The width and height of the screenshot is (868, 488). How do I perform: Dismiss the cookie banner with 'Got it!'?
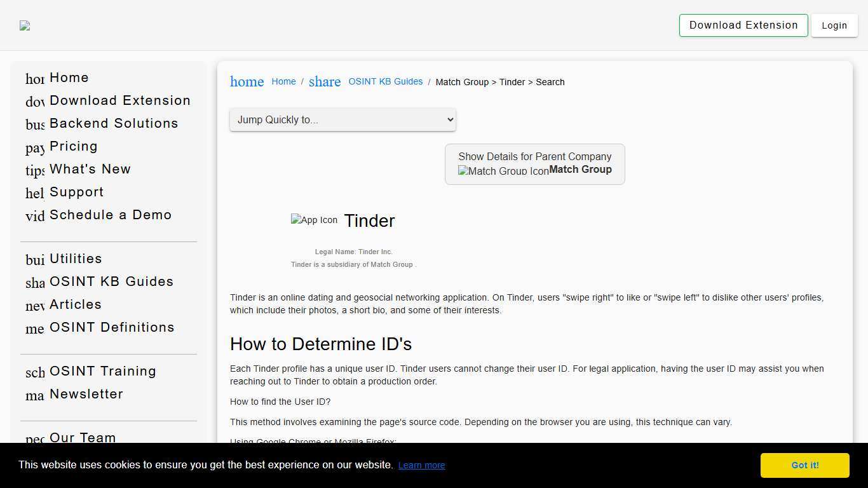click(x=804, y=465)
